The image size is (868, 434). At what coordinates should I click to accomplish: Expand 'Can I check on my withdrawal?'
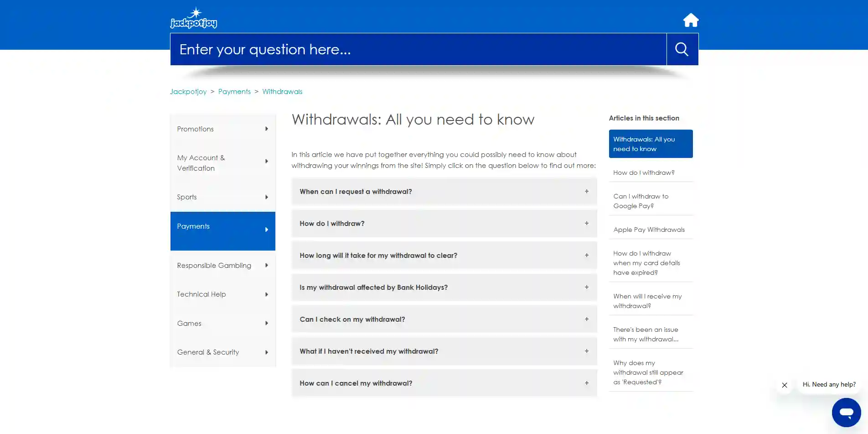coord(444,319)
